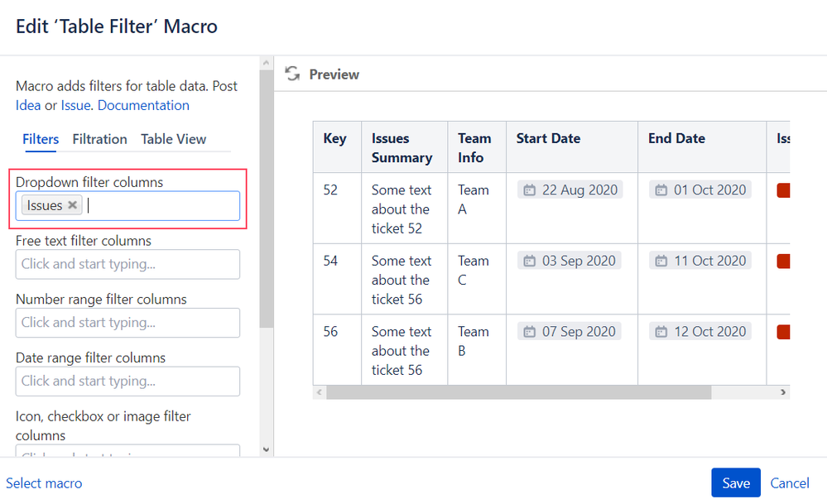Click calendar icon beside 01 Oct 2020
Image resolution: width=827 pixels, height=504 pixels.
pyautogui.click(x=661, y=190)
